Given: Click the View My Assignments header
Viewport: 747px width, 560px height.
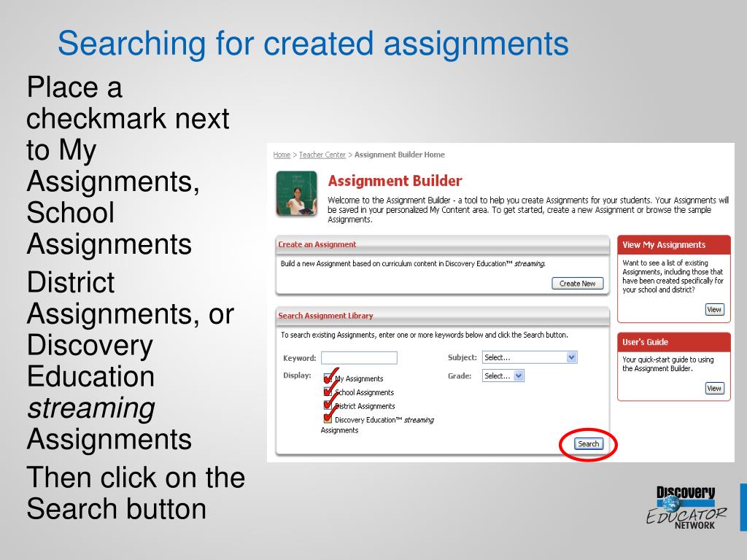Looking at the screenshot, I should pos(673,245).
